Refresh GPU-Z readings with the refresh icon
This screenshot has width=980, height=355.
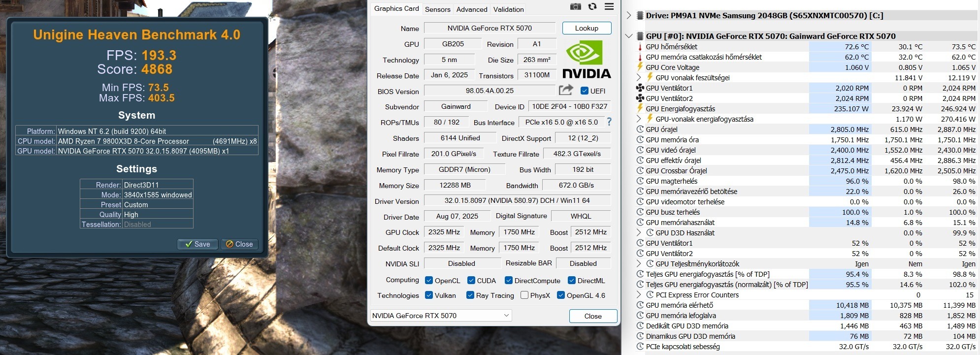[x=592, y=6]
